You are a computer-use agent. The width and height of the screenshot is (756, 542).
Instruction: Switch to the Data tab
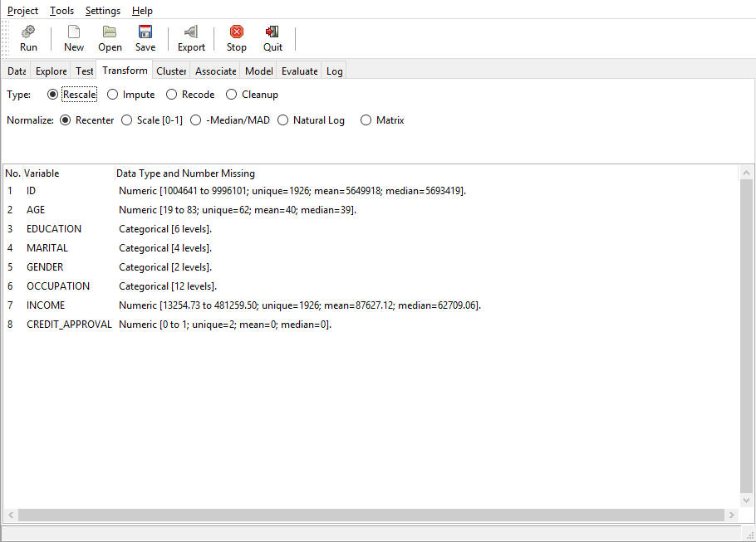17,71
